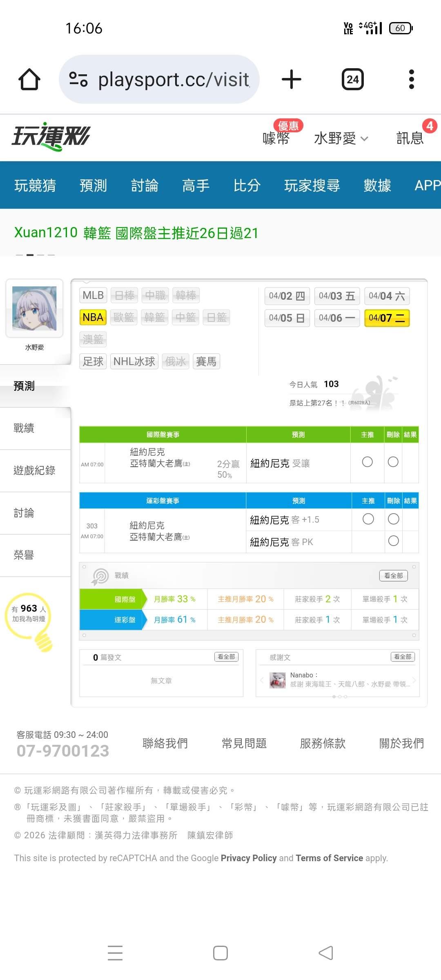Tap Nanabo's avatar in 感謝文
Image resolution: width=441 pixels, height=980 pixels.
278,680
